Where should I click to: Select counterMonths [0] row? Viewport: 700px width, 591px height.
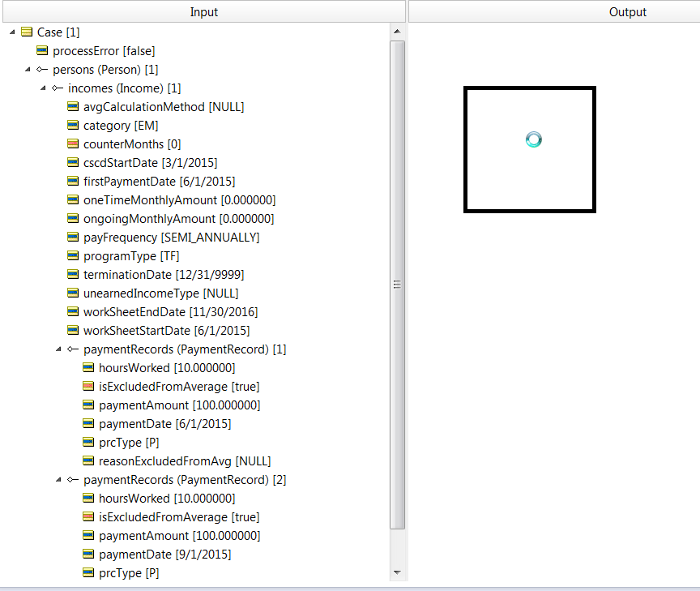(132, 144)
